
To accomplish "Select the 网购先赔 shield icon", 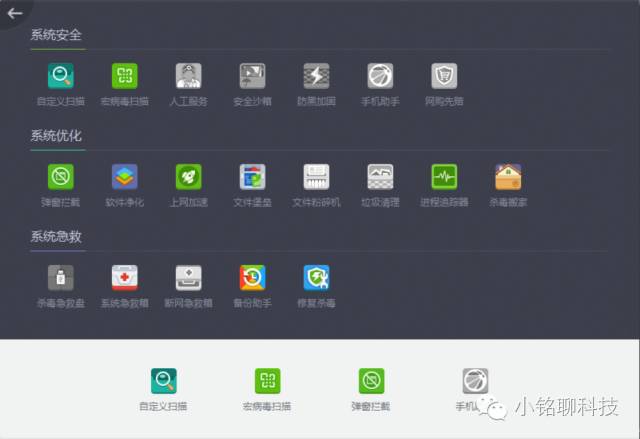I will tap(444, 76).
